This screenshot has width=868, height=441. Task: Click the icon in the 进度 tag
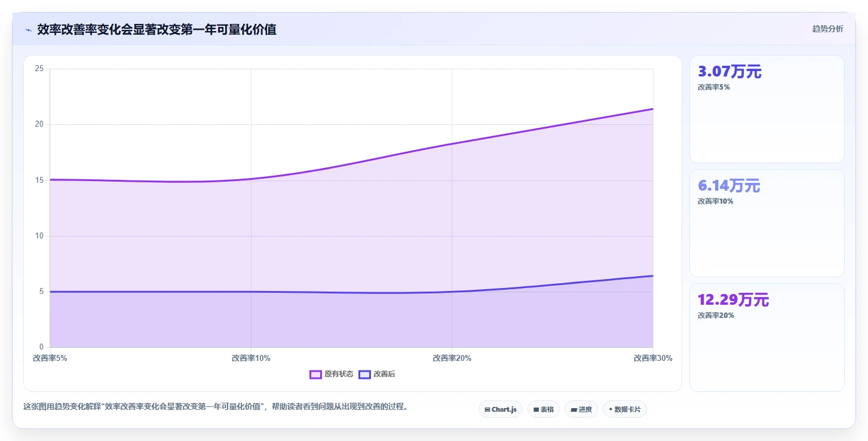[573, 409]
